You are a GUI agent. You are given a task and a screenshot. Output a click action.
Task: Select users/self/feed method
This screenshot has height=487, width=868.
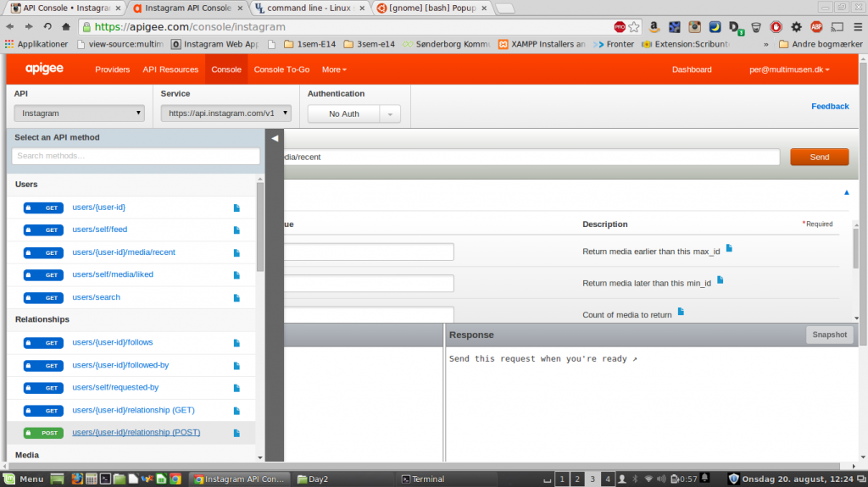pyautogui.click(x=100, y=230)
